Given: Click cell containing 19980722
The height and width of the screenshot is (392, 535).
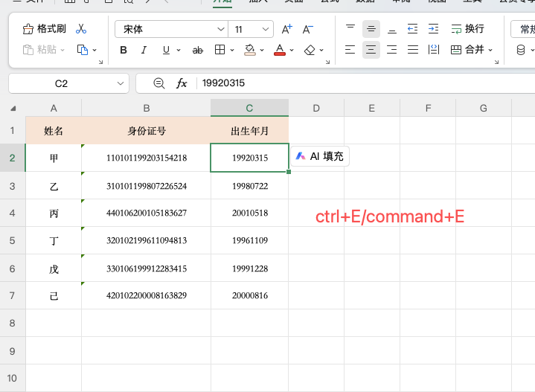Looking at the screenshot, I should click(x=250, y=186).
